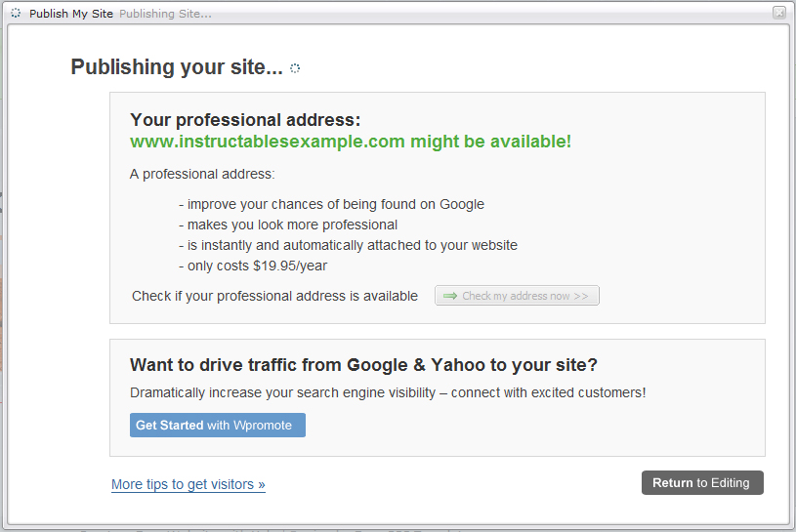The height and width of the screenshot is (532, 796).
Task: Click the green arrow icon on Check address button
Action: 450,296
